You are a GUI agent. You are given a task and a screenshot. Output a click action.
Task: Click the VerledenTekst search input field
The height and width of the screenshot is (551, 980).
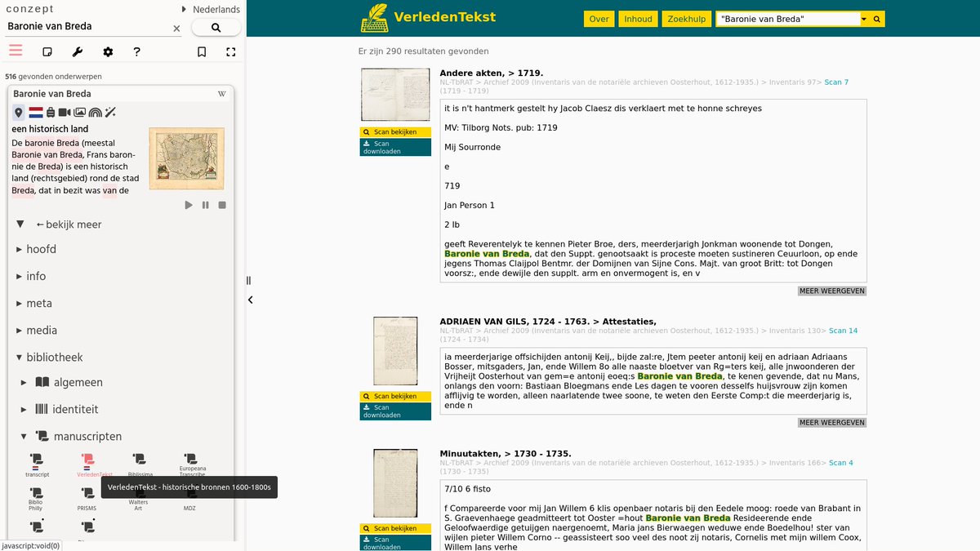[x=787, y=19]
